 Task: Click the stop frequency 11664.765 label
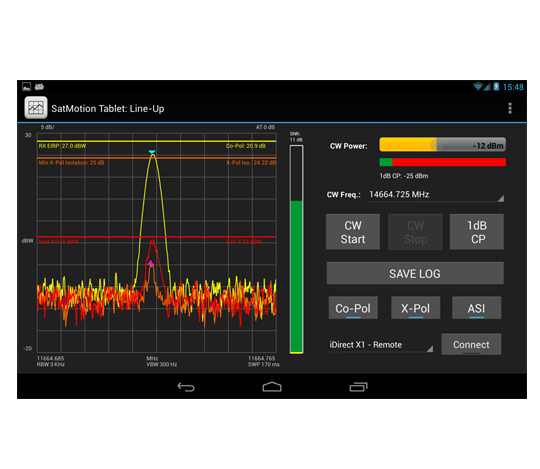[x=261, y=358]
